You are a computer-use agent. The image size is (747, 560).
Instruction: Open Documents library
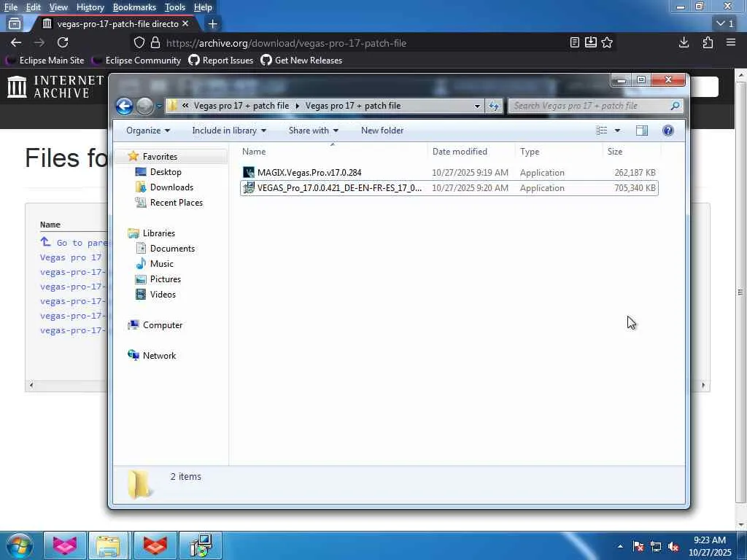tap(172, 248)
